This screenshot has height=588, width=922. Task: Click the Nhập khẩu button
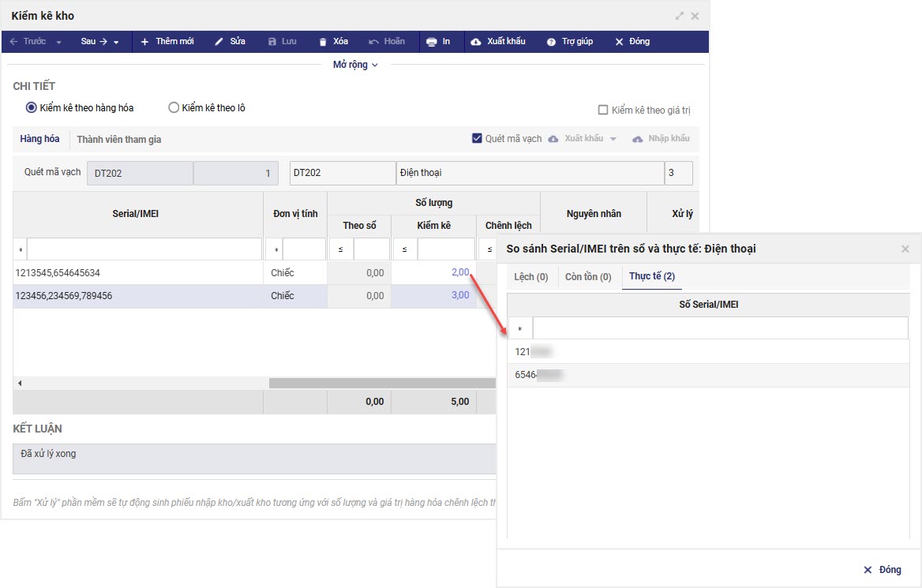pyautogui.click(x=661, y=139)
